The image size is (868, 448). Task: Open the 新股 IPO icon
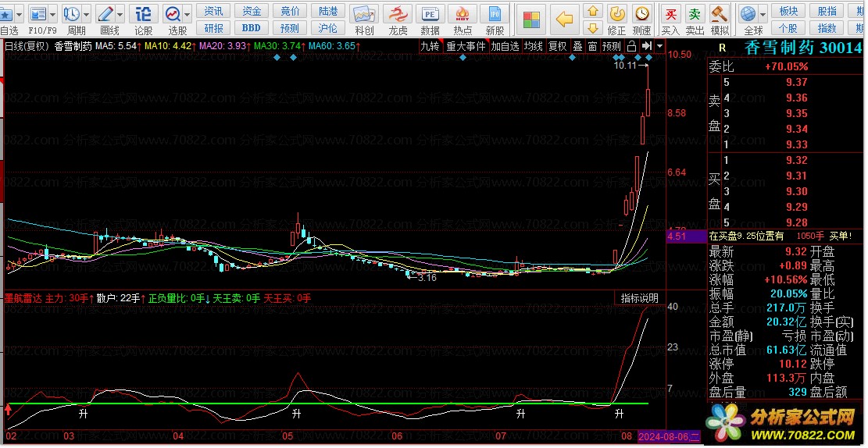coord(495,14)
